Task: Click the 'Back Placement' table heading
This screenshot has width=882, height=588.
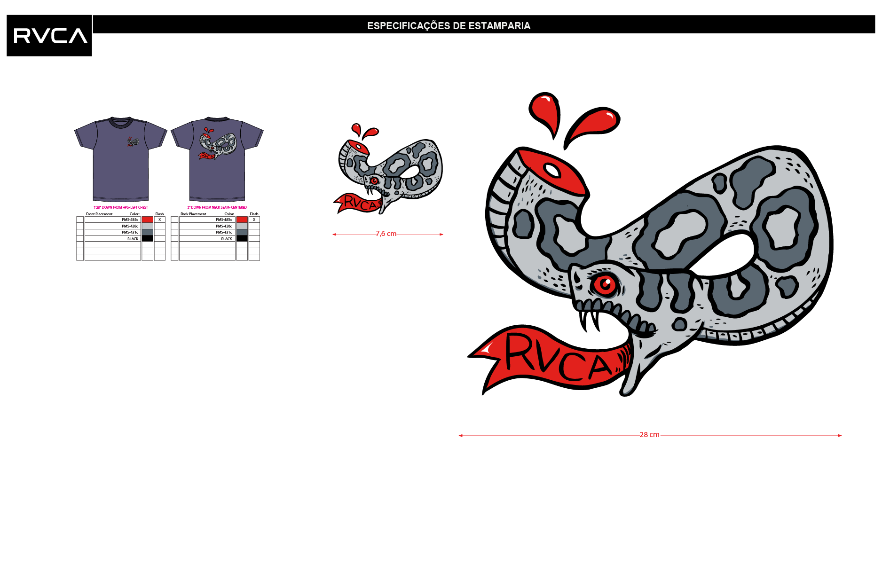Action: (x=193, y=214)
